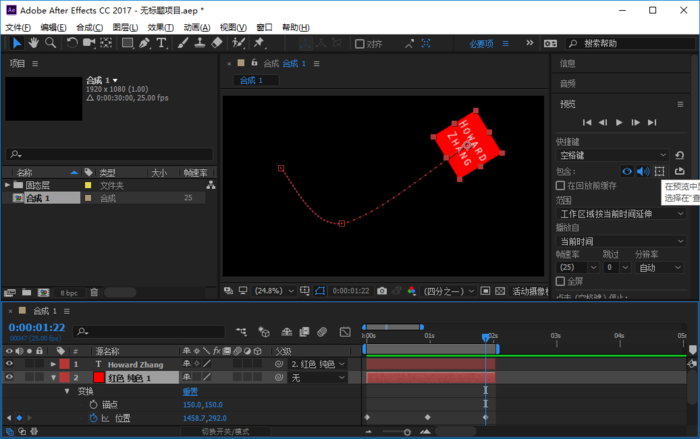This screenshot has height=439, width=700.
Task: Open the 合成(C) menu
Action: pyautogui.click(x=89, y=28)
